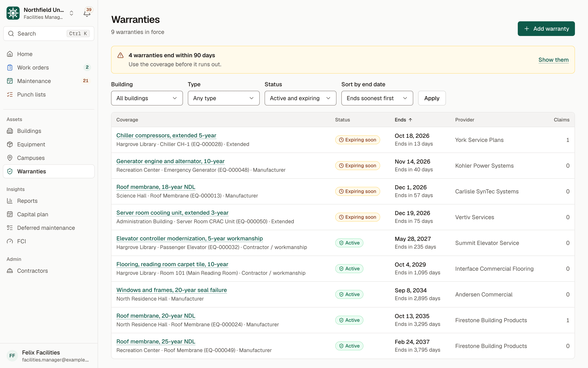Click the Maintenance count badge 21

click(86, 81)
